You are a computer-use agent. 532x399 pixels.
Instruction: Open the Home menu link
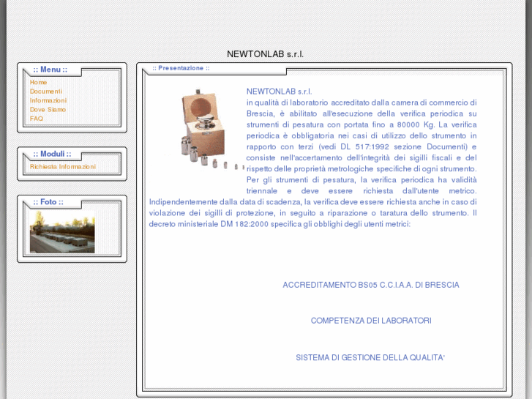coord(38,82)
